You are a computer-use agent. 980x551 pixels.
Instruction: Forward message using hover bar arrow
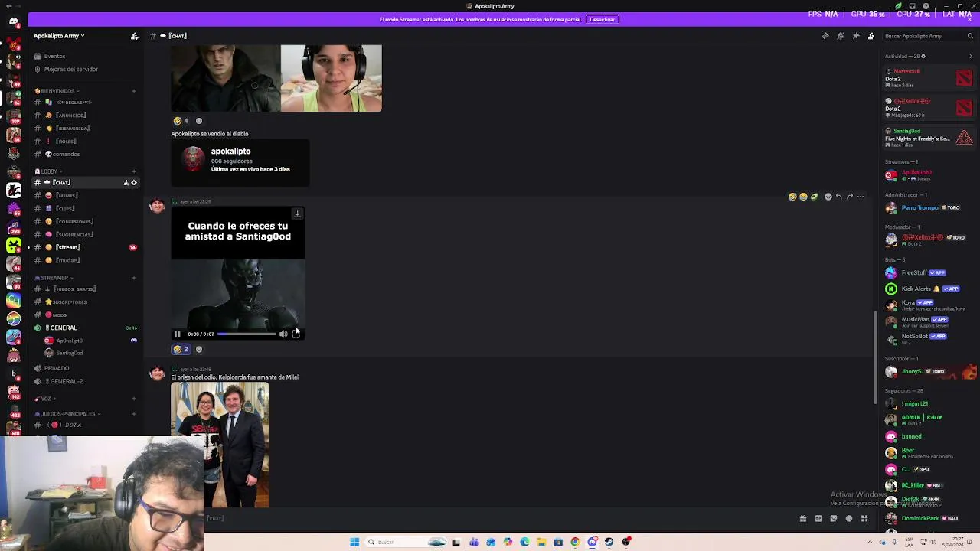[x=849, y=197]
